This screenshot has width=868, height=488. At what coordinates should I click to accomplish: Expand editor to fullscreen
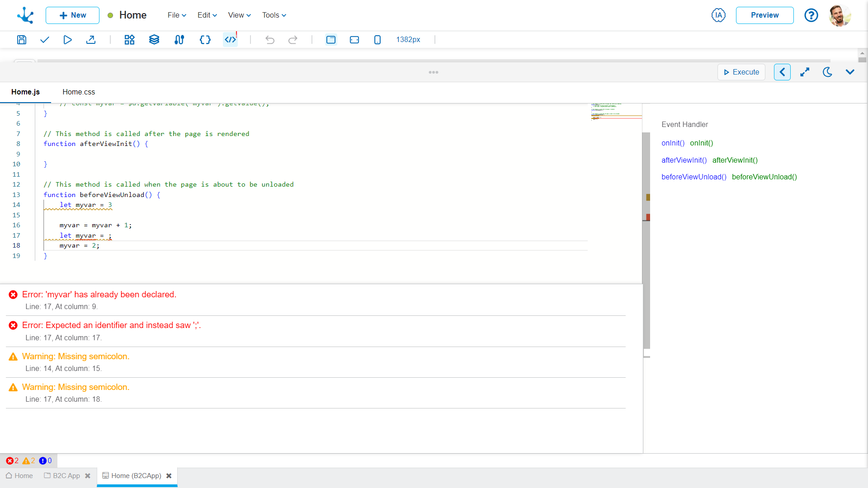[x=805, y=72]
